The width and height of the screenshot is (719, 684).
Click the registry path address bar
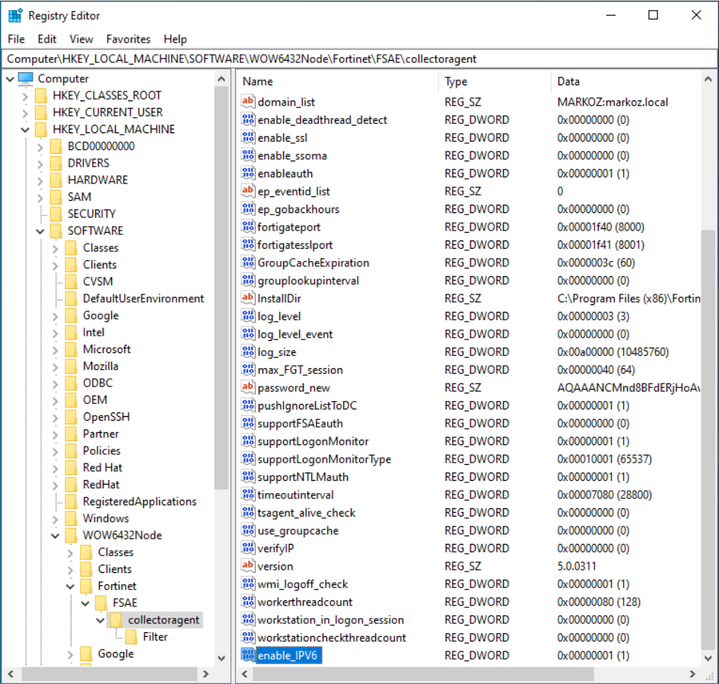coord(359,59)
